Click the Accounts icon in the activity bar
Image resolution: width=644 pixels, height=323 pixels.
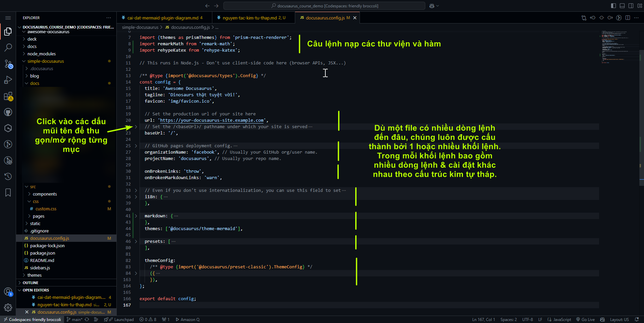click(8, 291)
